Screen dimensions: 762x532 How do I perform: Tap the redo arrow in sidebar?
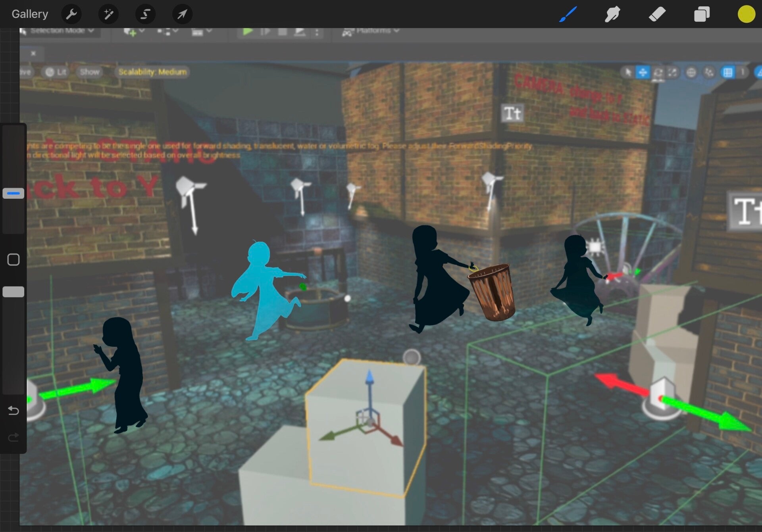13,437
